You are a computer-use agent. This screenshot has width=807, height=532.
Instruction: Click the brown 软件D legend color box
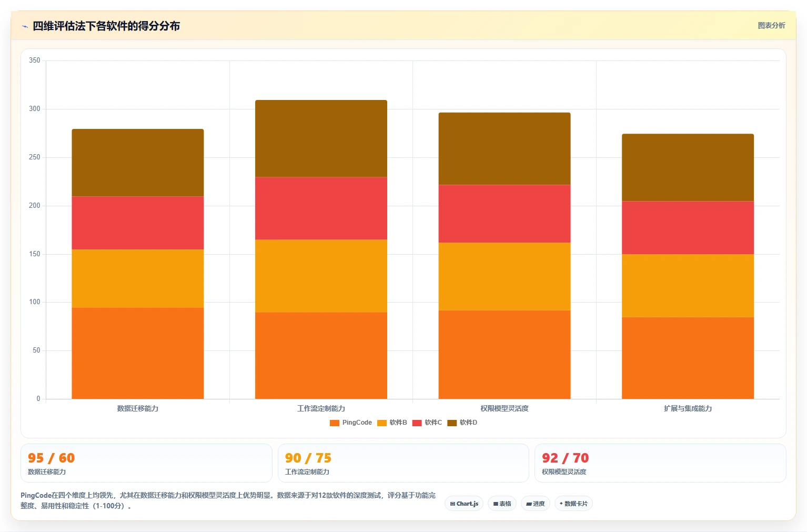[452, 423]
